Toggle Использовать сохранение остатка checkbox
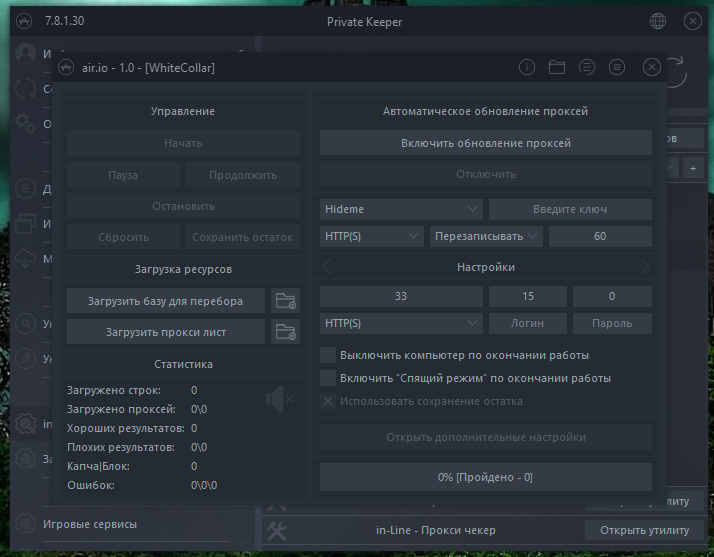The image size is (714, 557). coord(327,401)
